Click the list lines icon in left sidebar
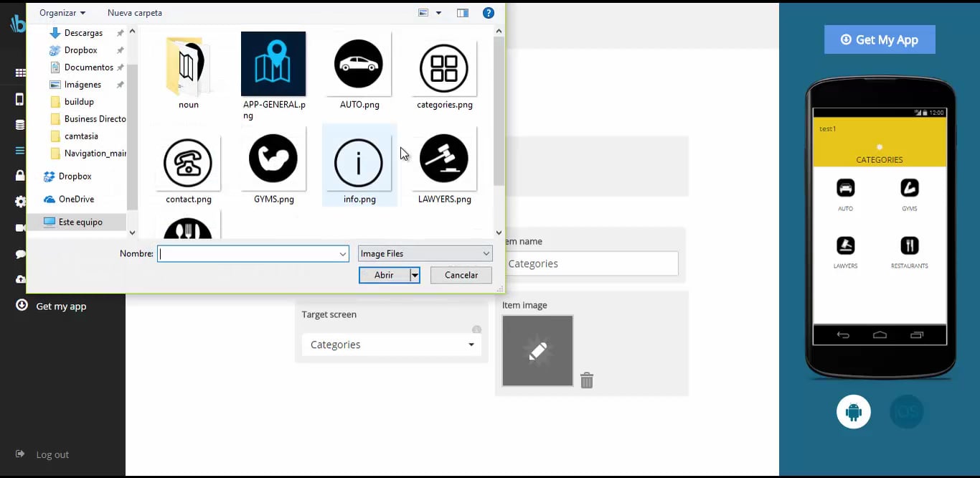Image resolution: width=980 pixels, height=478 pixels. point(19,151)
